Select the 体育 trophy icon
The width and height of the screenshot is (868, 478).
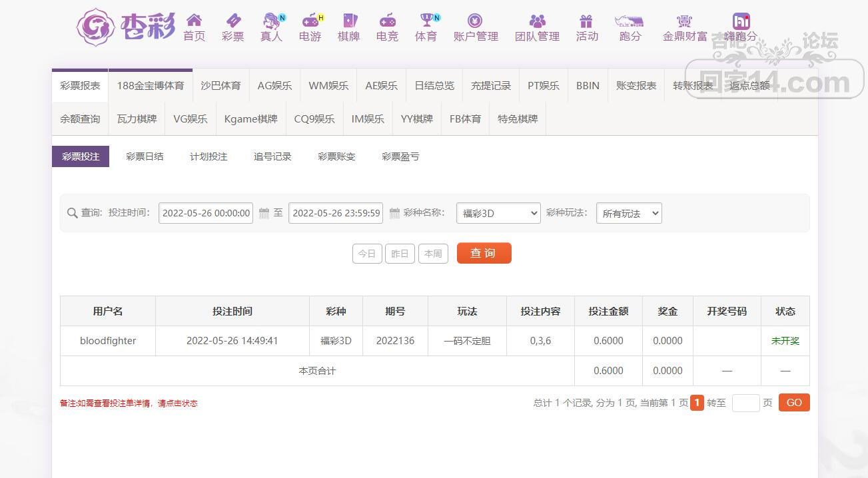pyautogui.click(x=426, y=21)
